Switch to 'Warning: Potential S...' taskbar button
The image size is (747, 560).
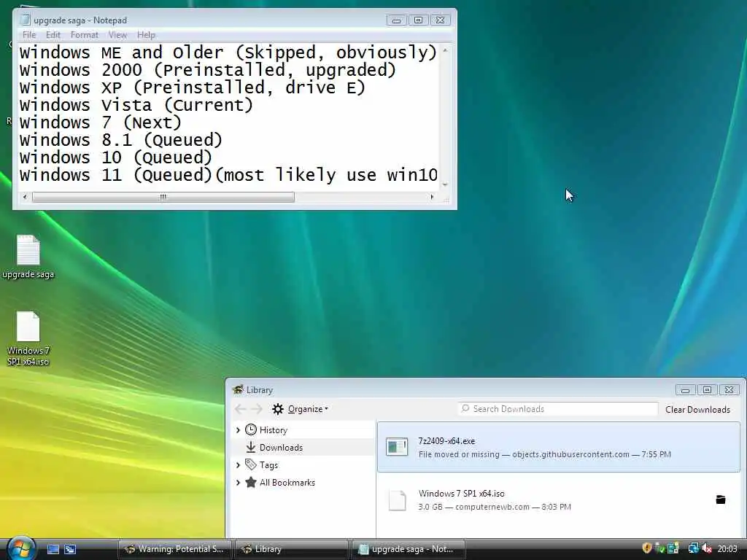pos(174,549)
